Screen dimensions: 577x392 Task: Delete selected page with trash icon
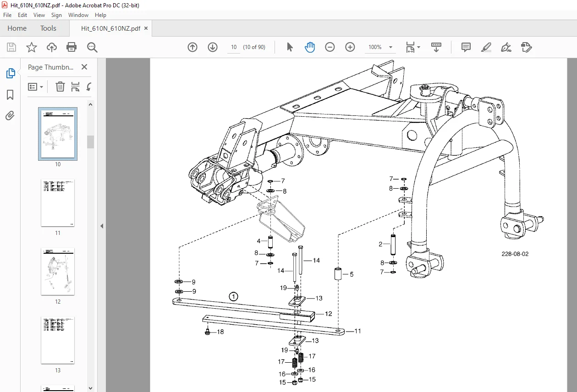[x=60, y=87]
